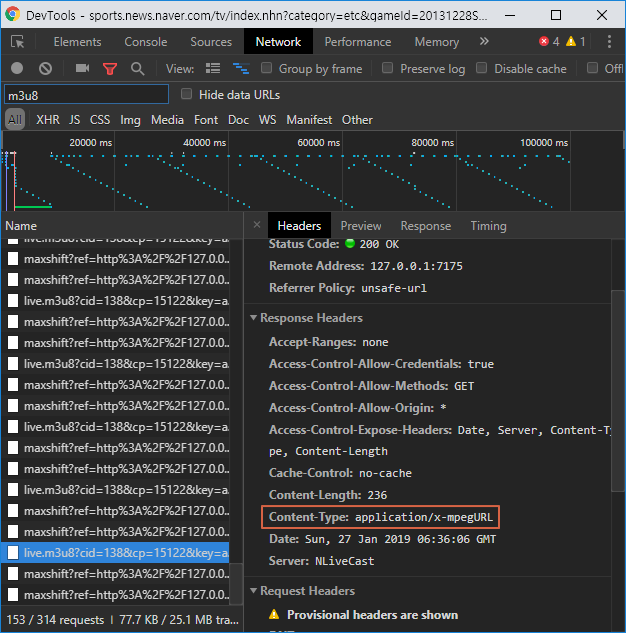Click the Chrome icon in the title bar
The height and width of the screenshot is (633, 626).
pyautogui.click(x=13, y=14)
